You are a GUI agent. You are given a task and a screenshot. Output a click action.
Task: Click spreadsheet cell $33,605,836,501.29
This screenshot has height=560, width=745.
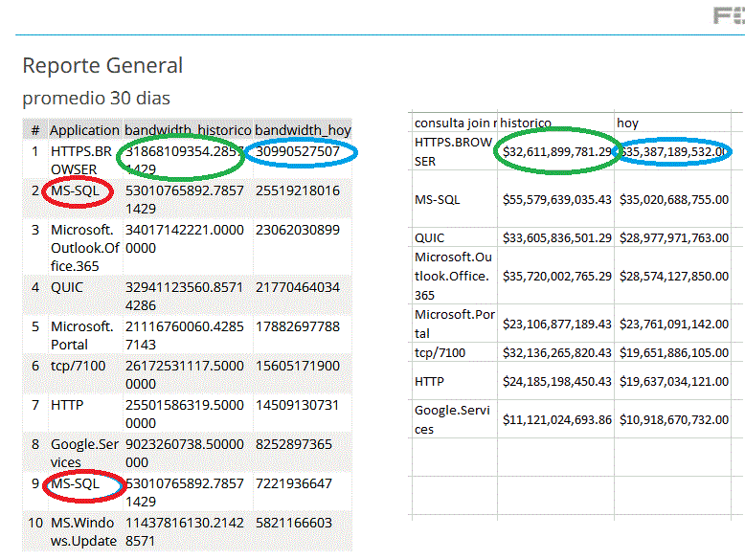coord(557,238)
